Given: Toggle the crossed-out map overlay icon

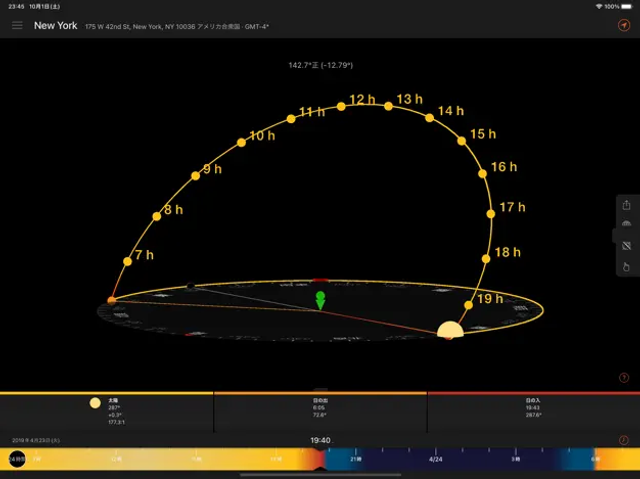Looking at the screenshot, I should point(626,245).
